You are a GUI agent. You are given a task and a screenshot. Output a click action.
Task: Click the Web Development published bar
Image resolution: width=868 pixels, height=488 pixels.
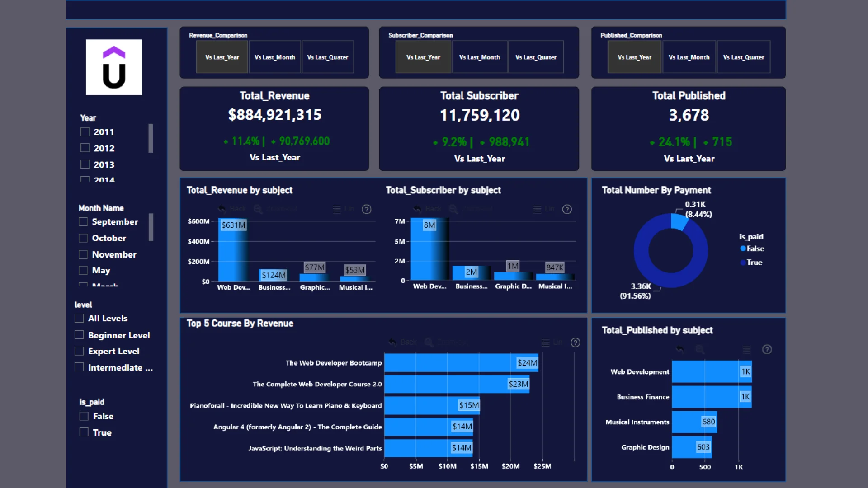point(712,371)
